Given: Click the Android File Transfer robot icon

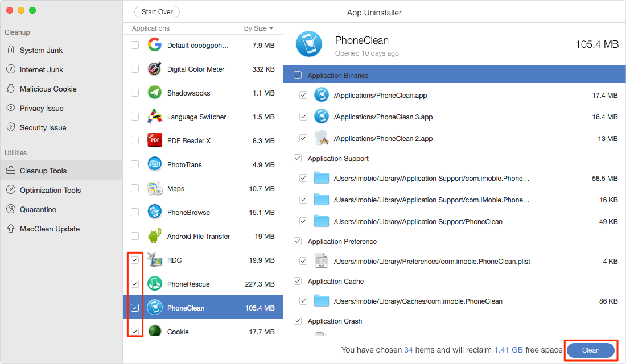Looking at the screenshot, I should pos(154,236).
